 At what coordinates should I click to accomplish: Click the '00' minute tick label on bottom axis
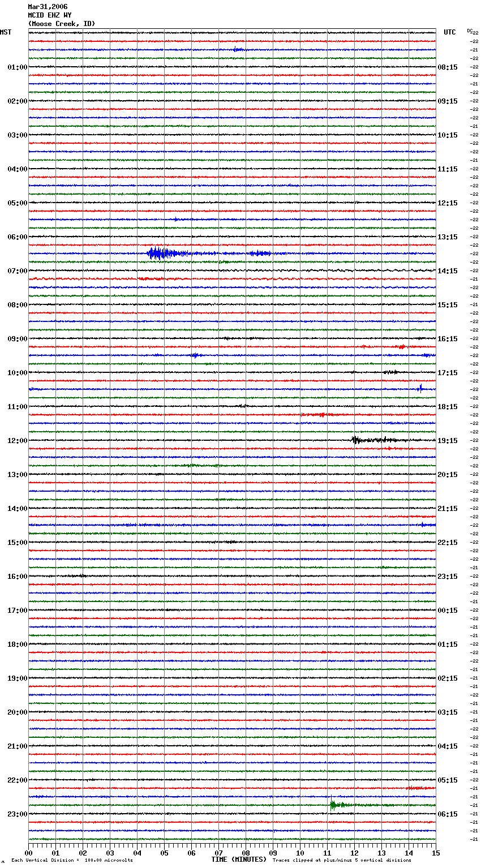click(x=28, y=853)
